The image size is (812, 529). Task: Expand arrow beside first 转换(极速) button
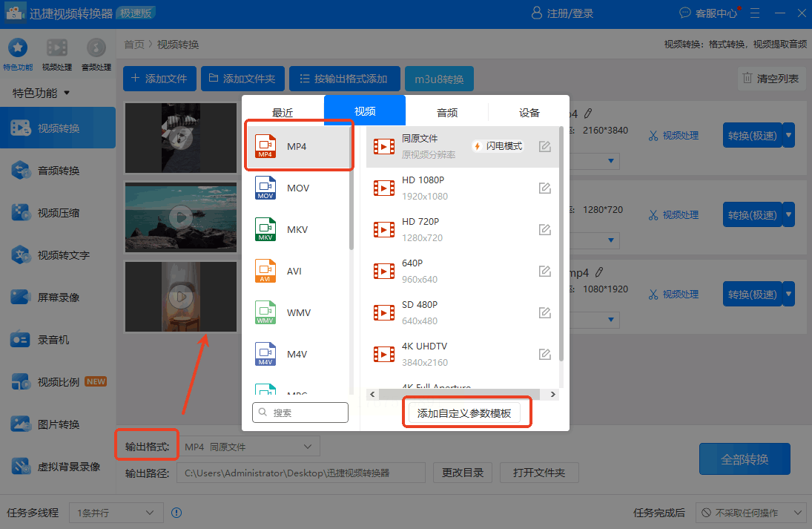click(x=789, y=135)
